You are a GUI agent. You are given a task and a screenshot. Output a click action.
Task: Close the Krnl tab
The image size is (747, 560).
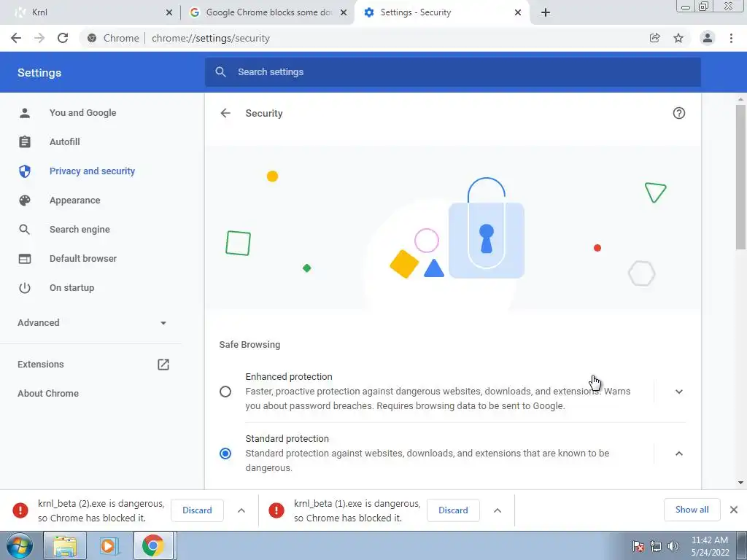click(169, 13)
